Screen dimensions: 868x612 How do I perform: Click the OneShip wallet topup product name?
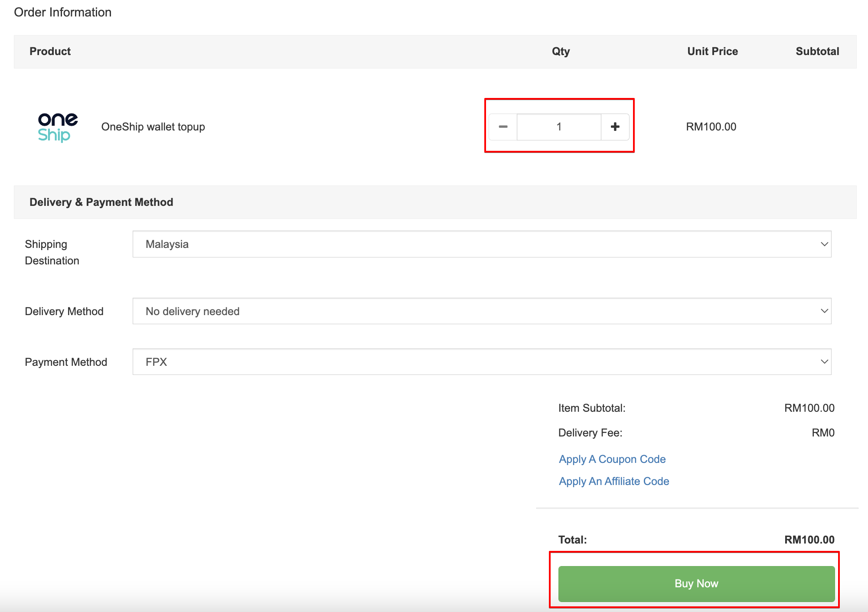153,127
